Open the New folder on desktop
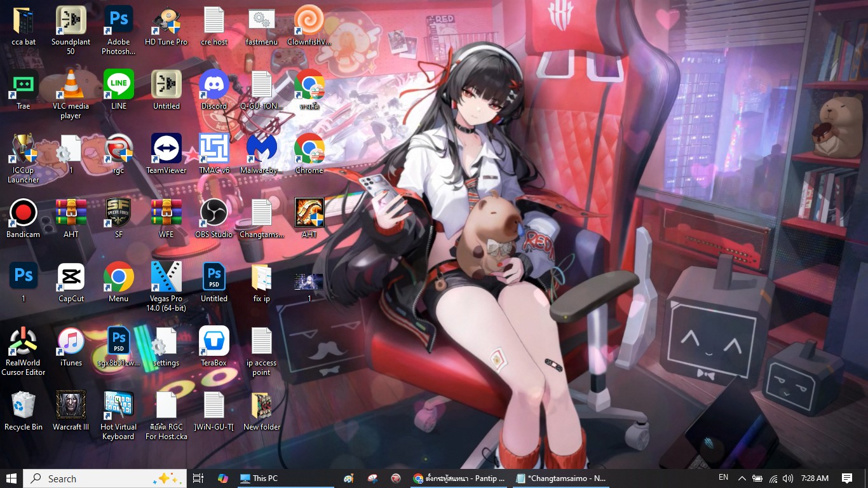 click(262, 411)
